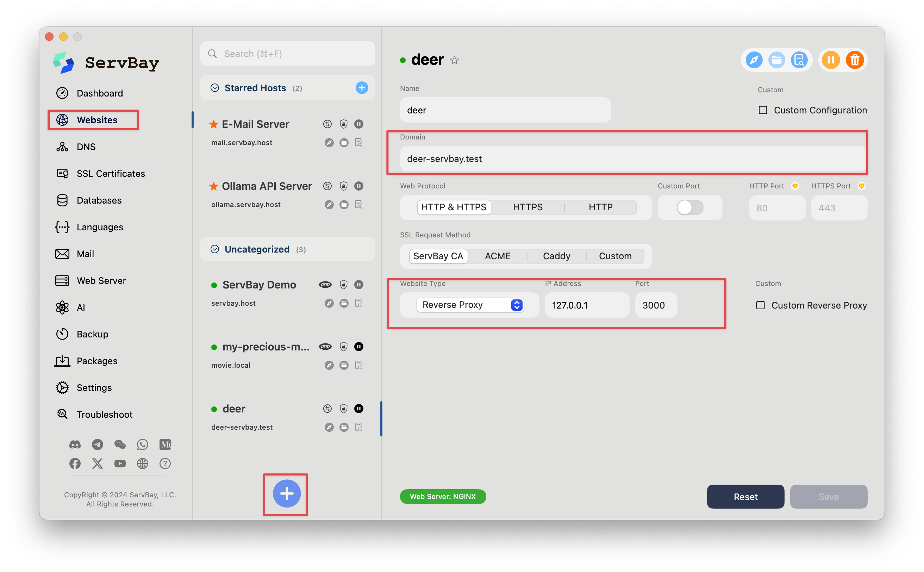This screenshot has height=572, width=924.
Task: Collapse the Uncategorized group
Action: point(214,249)
